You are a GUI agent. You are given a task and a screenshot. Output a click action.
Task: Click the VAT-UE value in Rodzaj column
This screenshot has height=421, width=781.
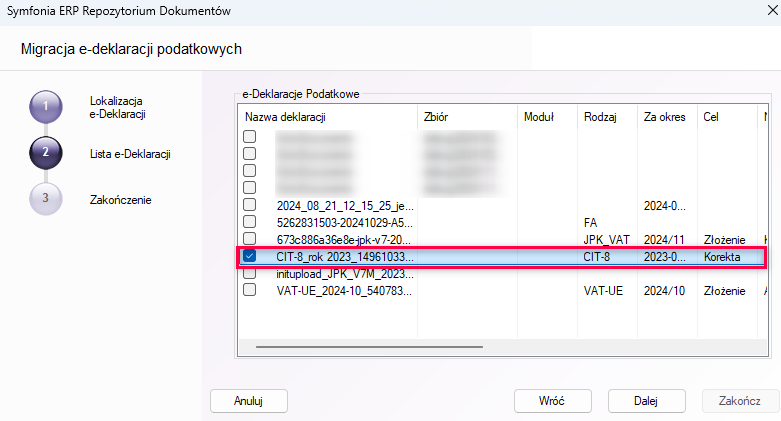pyautogui.click(x=603, y=290)
